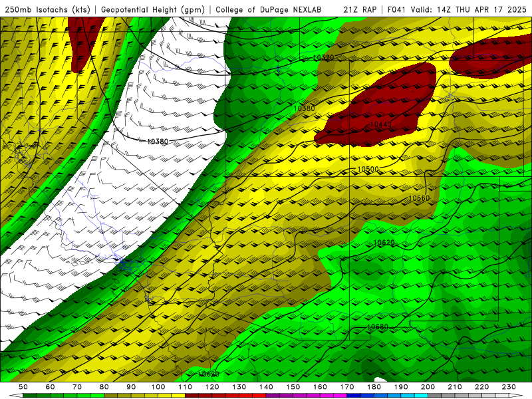Click the legend value 160
Viewport: 532px width, 399px height.
coord(320,387)
